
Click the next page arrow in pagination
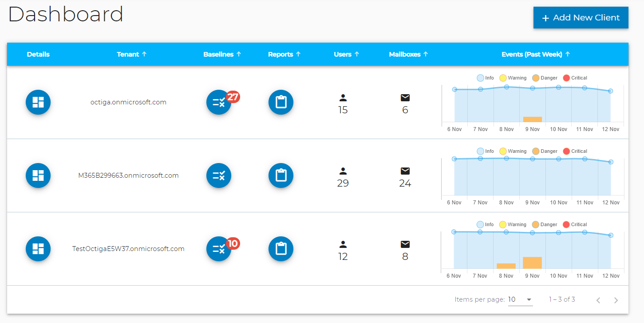tap(616, 300)
